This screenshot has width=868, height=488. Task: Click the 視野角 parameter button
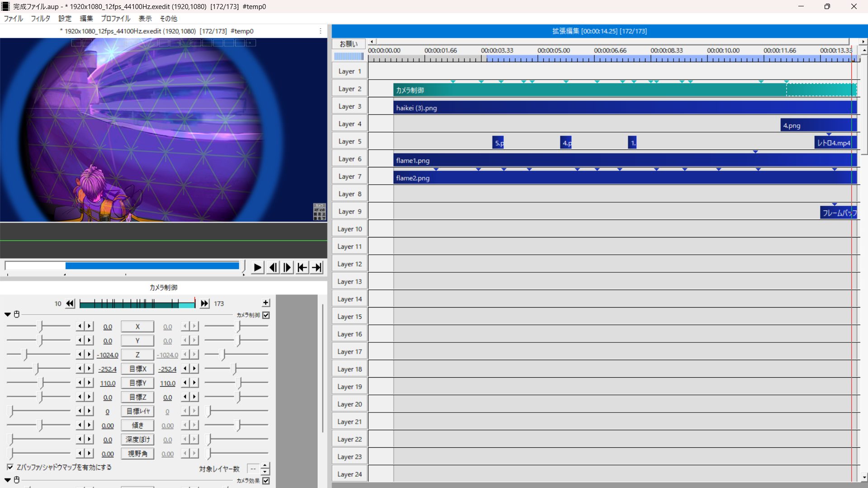tap(138, 454)
